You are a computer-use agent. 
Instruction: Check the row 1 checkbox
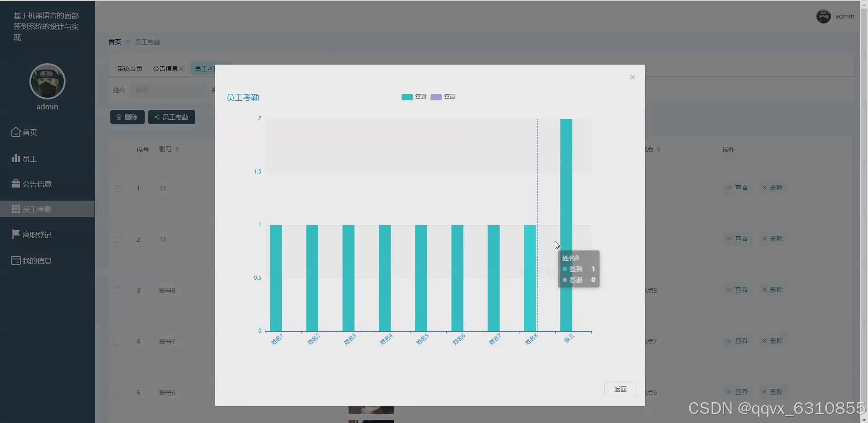[x=118, y=188]
